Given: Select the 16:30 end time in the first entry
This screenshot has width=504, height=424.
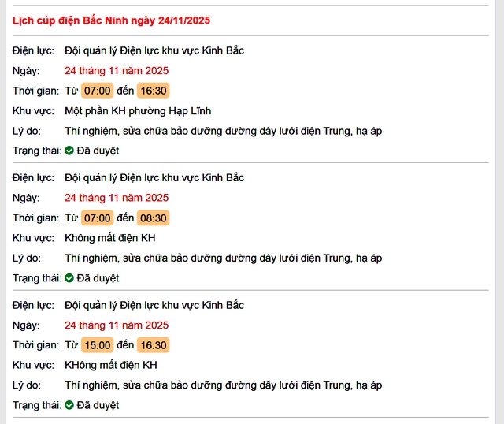Looking at the screenshot, I should point(154,91).
